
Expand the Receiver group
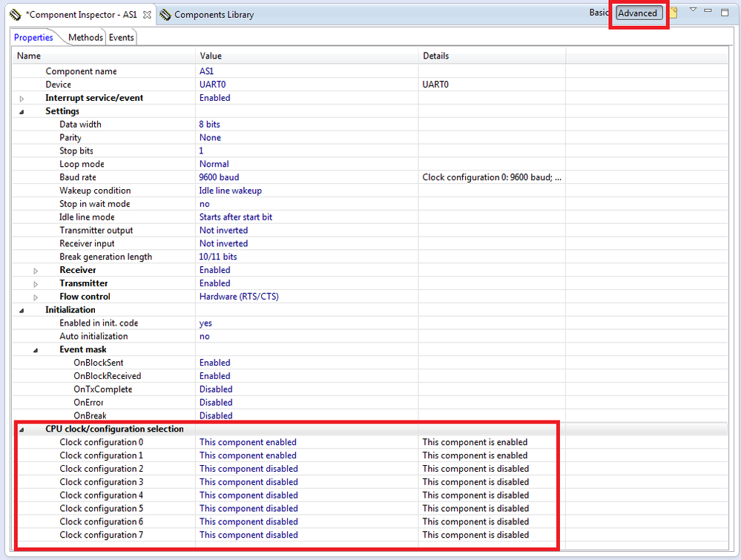pyautogui.click(x=36, y=270)
